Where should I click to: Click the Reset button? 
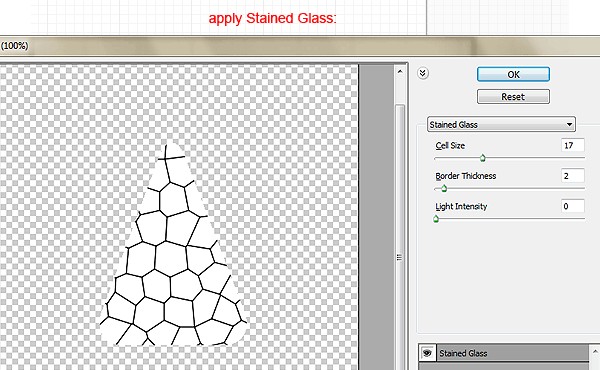pos(513,96)
